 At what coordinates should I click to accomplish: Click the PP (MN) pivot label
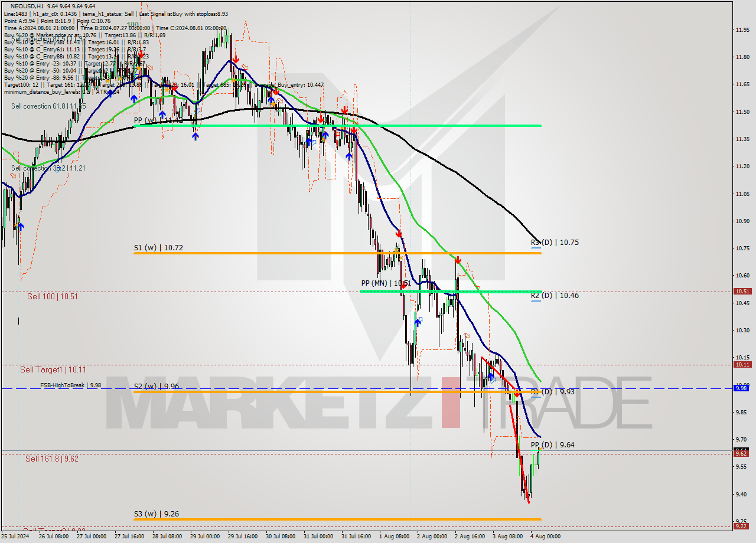[386, 283]
